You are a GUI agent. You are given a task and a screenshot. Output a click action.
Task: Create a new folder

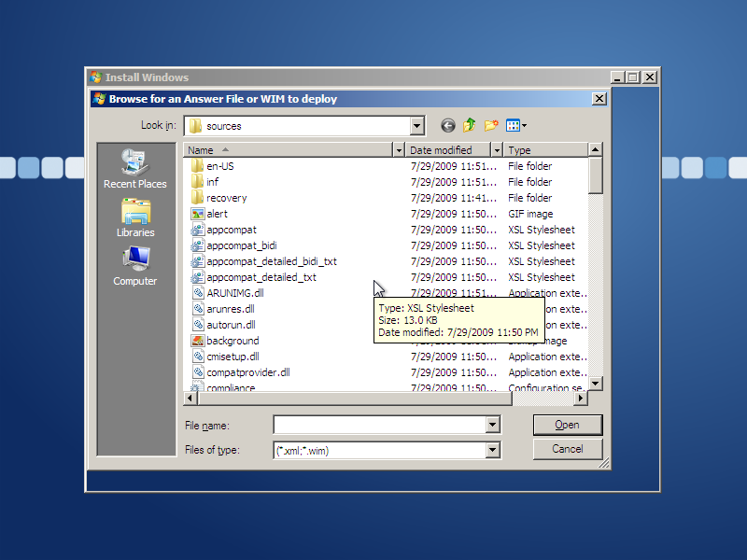(x=491, y=125)
